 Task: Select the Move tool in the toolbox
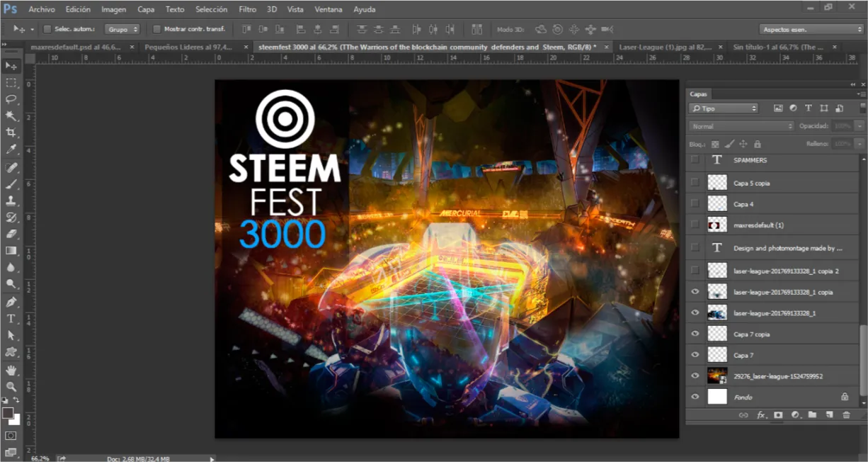[x=11, y=66]
